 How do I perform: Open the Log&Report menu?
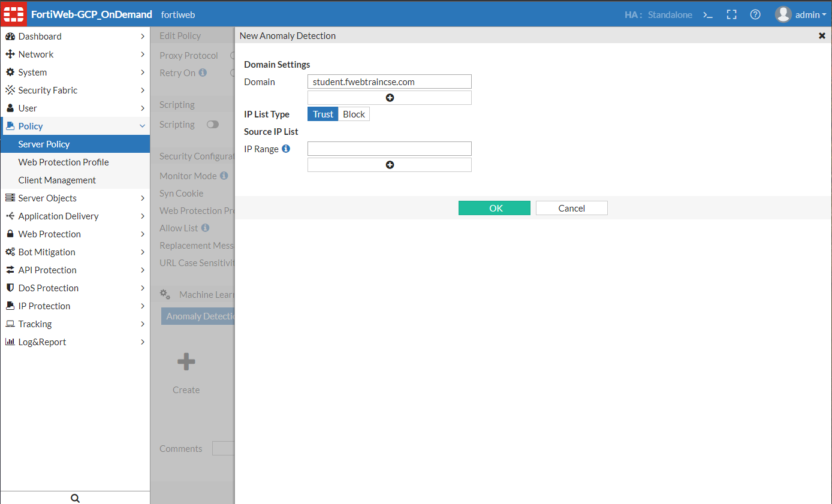click(75, 342)
